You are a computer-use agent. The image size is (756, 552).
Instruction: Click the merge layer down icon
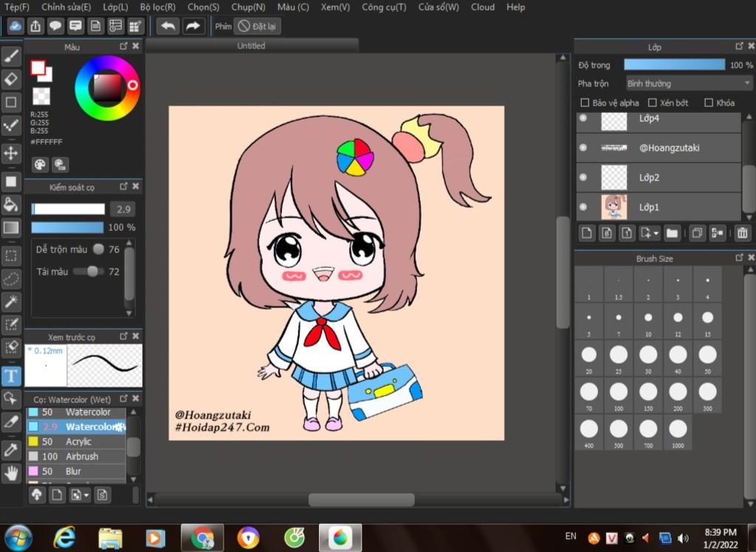718,233
